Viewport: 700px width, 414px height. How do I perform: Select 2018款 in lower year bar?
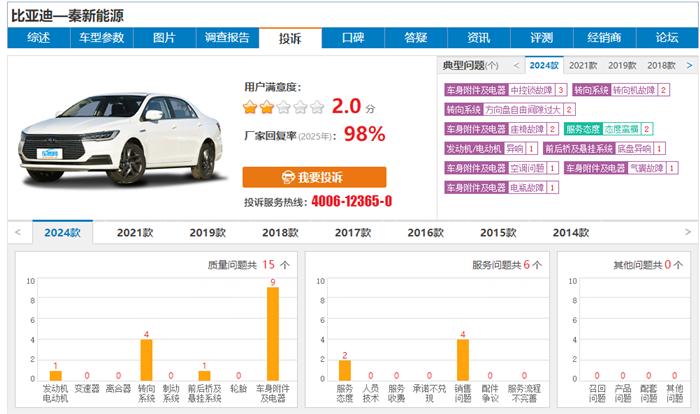pyautogui.click(x=280, y=233)
